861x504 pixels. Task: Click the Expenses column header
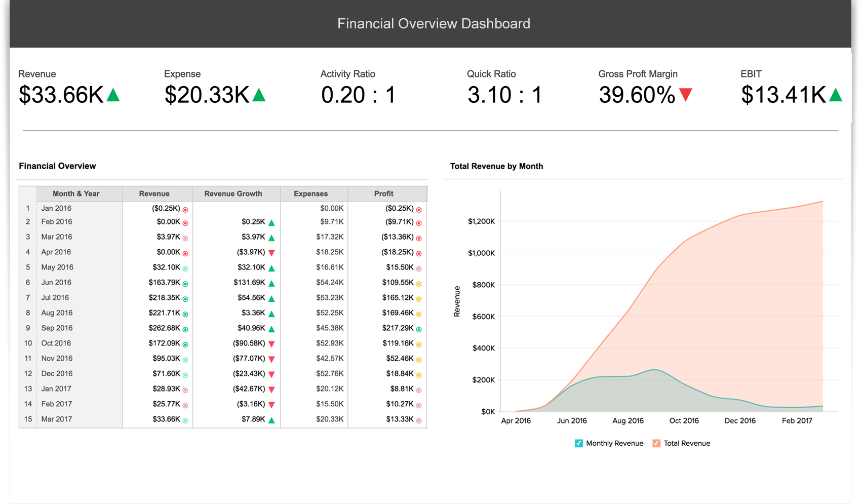310,193
